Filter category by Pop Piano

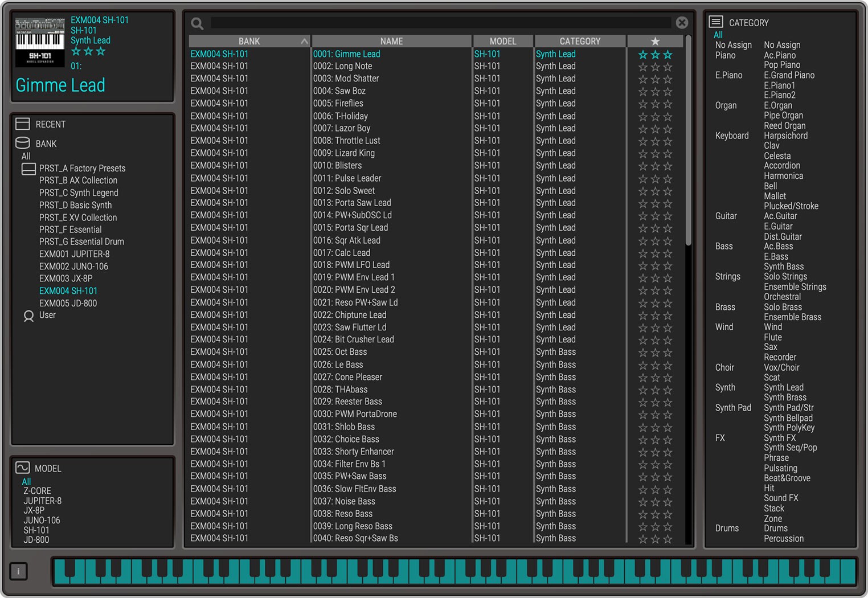(x=782, y=65)
